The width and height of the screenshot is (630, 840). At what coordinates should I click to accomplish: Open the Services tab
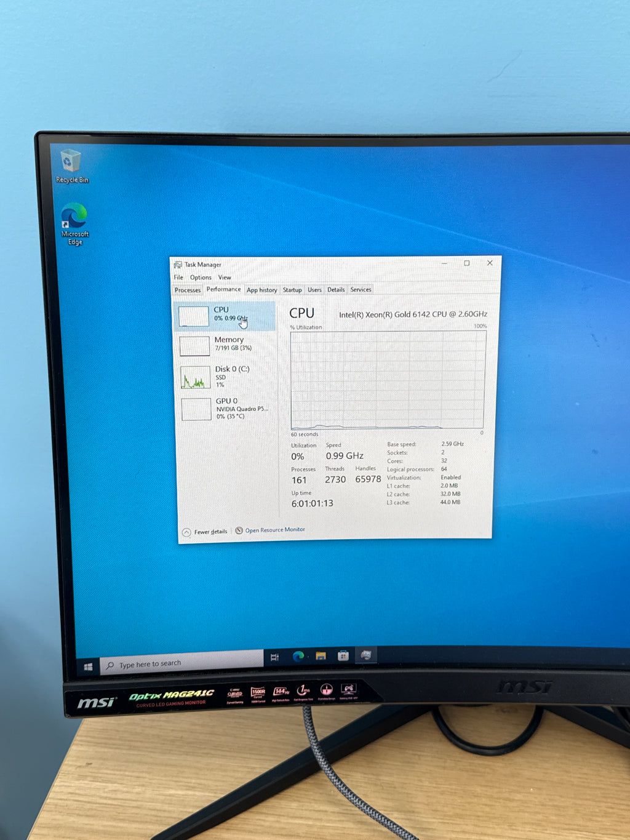click(x=361, y=290)
